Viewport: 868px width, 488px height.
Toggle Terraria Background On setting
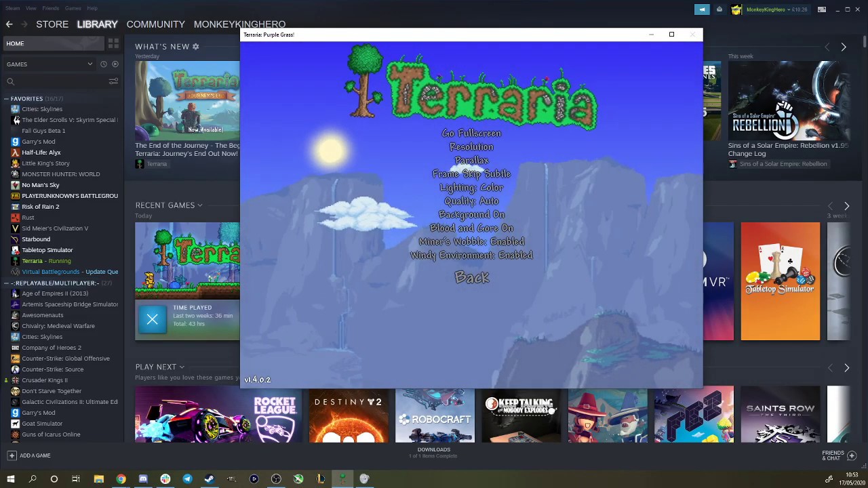click(x=471, y=215)
